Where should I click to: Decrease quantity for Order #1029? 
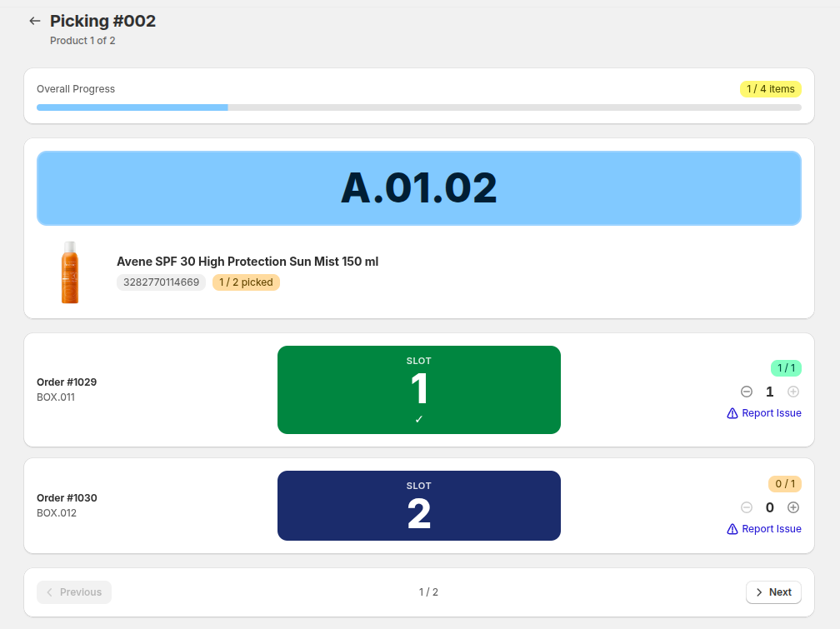point(747,392)
